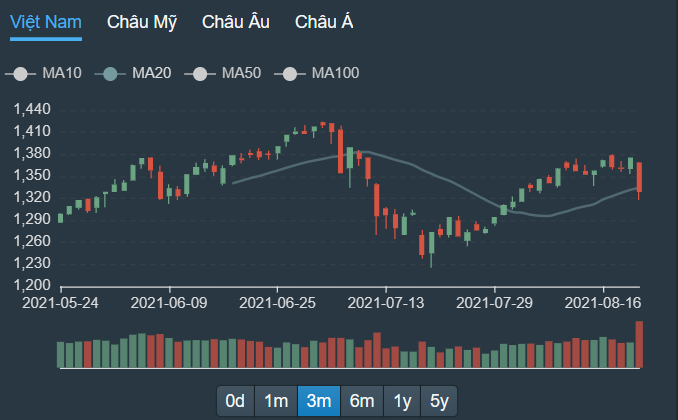Set chart range to 0d
This screenshot has height=420, width=678.
point(236,401)
